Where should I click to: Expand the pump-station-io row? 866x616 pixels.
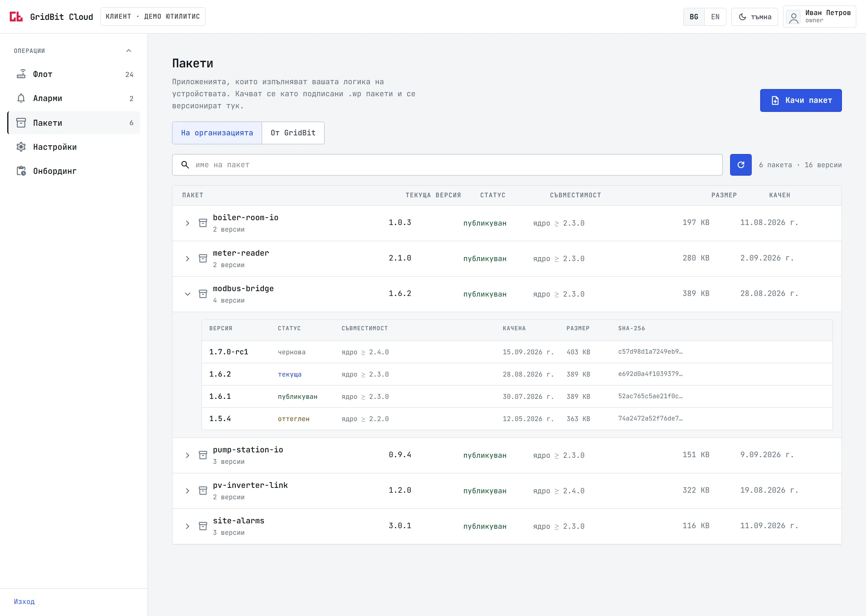(187, 455)
